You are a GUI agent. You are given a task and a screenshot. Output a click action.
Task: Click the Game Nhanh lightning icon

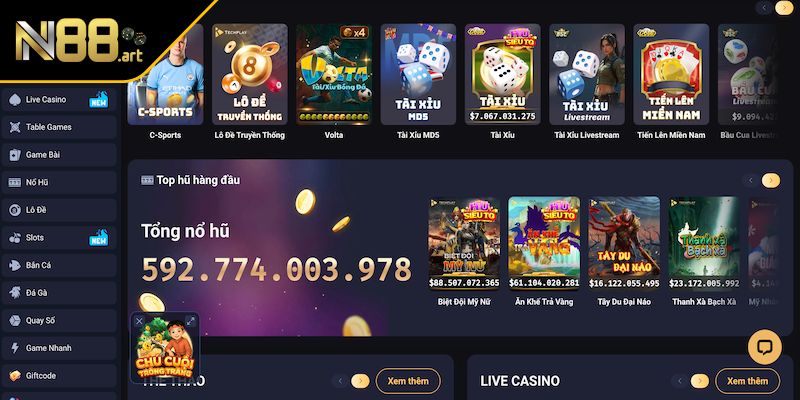coord(15,348)
